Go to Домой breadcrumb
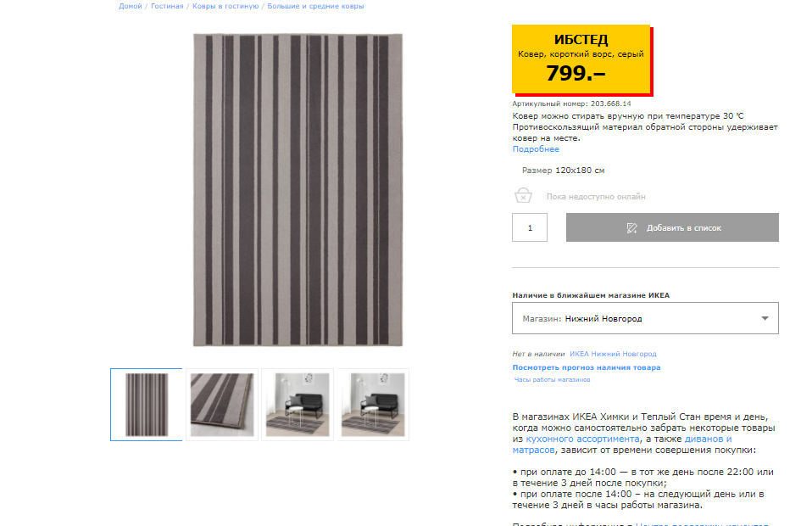Screen dimensions: 812x526 tap(130, 6)
